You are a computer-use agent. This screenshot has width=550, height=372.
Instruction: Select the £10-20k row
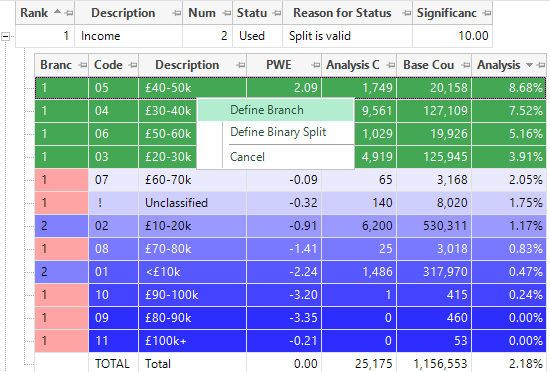point(290,226)
